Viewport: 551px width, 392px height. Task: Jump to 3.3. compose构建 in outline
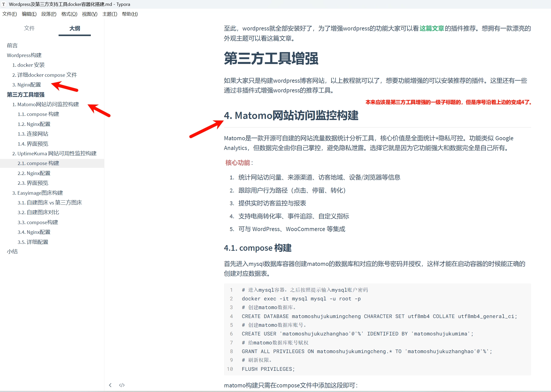click(x=38, y=222)
